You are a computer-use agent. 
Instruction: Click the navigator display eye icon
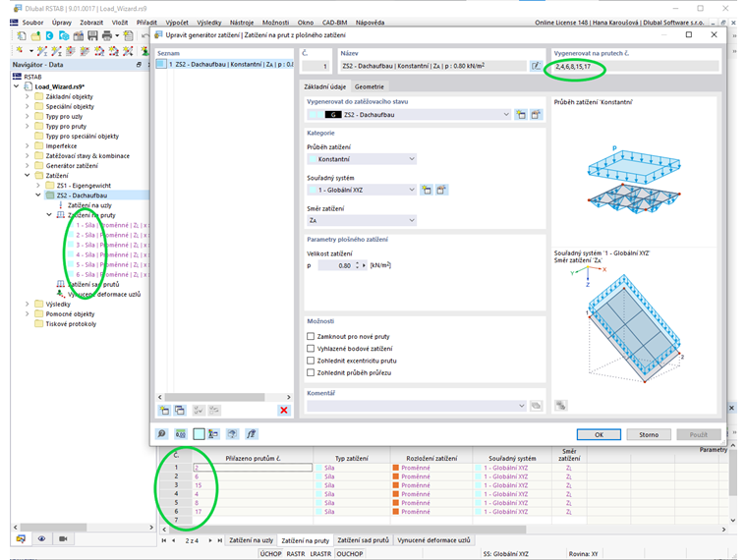click(x=42, y=538)
